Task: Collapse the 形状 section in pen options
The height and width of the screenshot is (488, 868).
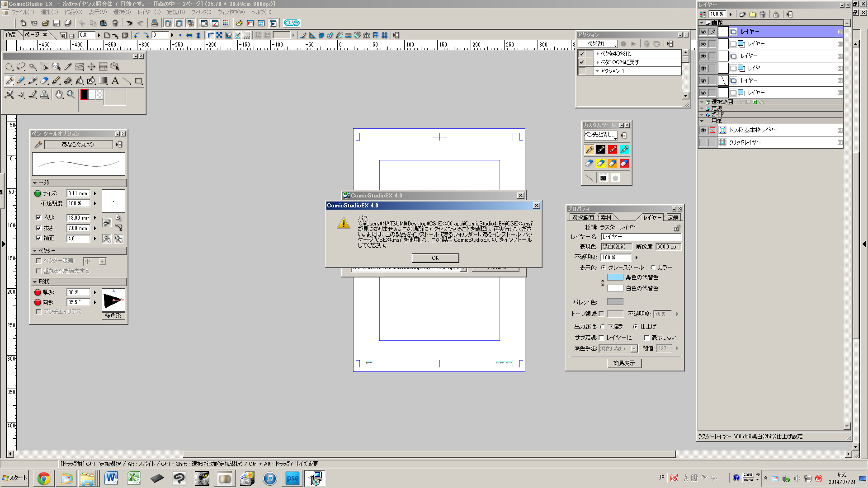Action: click(35, 282)
